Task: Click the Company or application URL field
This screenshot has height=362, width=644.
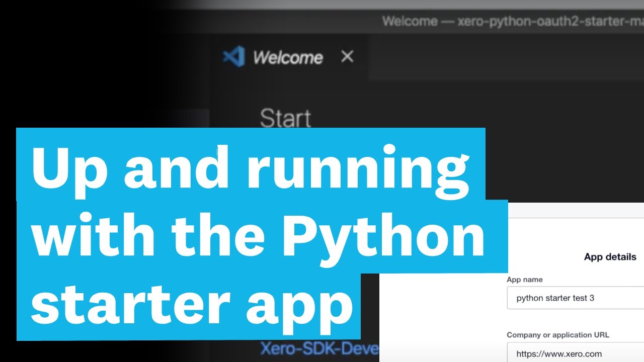Action: pos(575,353)
